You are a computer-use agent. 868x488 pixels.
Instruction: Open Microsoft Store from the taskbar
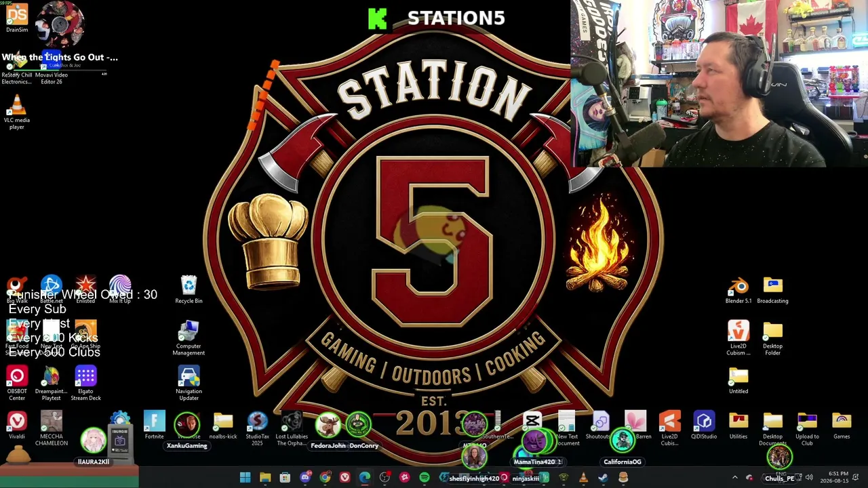coord(285,478)
